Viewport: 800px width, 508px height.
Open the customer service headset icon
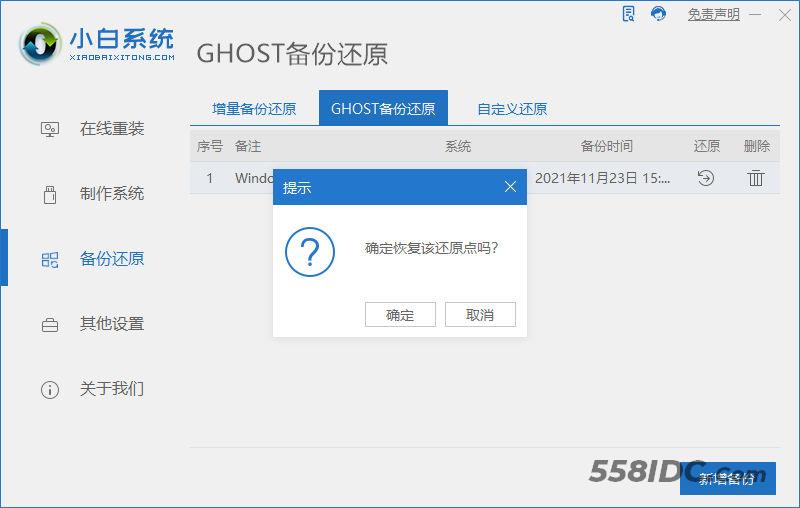coord(658,14)
